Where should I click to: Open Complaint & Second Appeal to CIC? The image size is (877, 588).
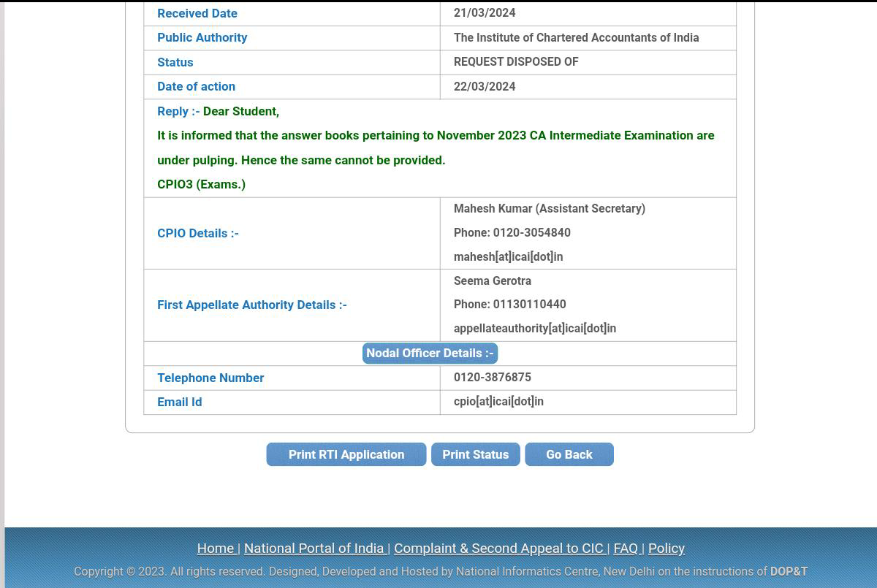[499, 548]
